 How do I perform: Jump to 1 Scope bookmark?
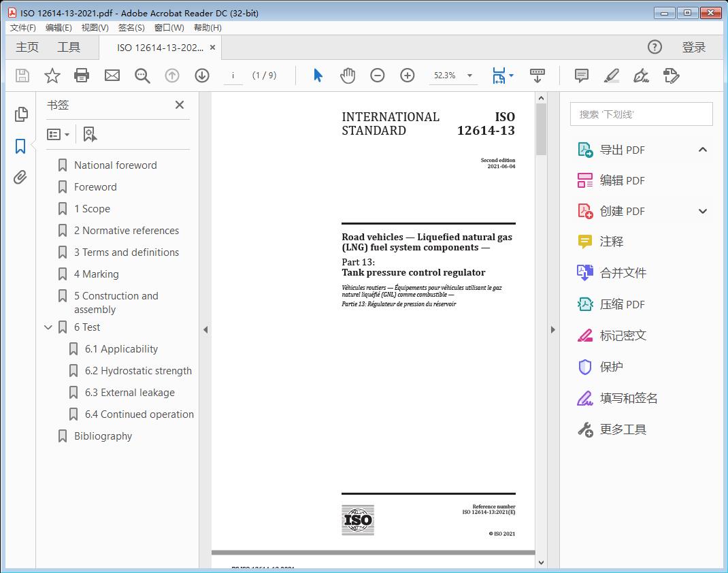pos(92,209)
